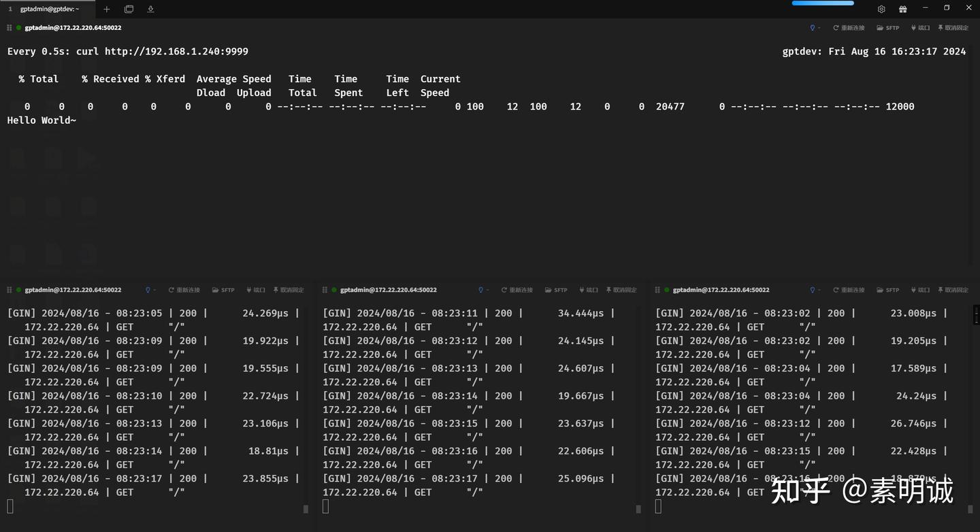Click the top pane title gptadmin@172.22.220.64:50022

pos(73,28)
